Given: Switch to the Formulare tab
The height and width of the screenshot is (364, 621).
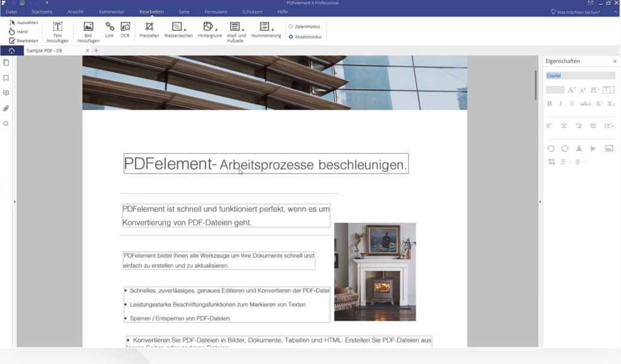Looking at the screenshot, I should (x=216, y=12).
